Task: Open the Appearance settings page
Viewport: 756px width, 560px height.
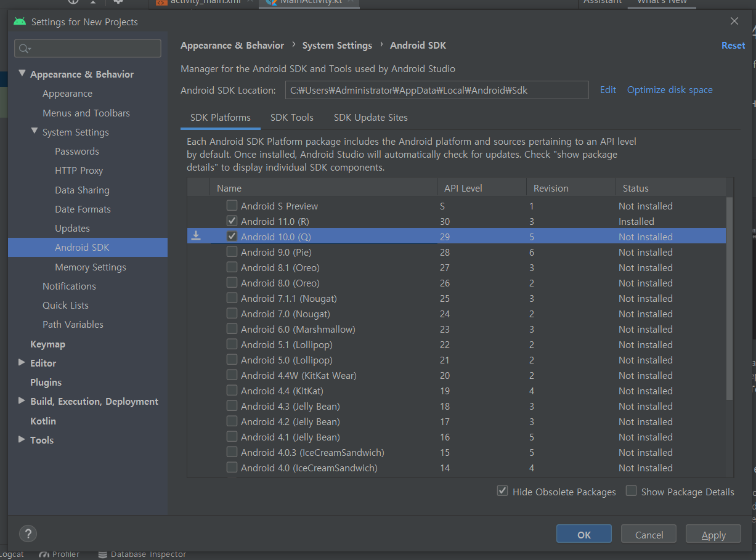Action: (67, 93)
